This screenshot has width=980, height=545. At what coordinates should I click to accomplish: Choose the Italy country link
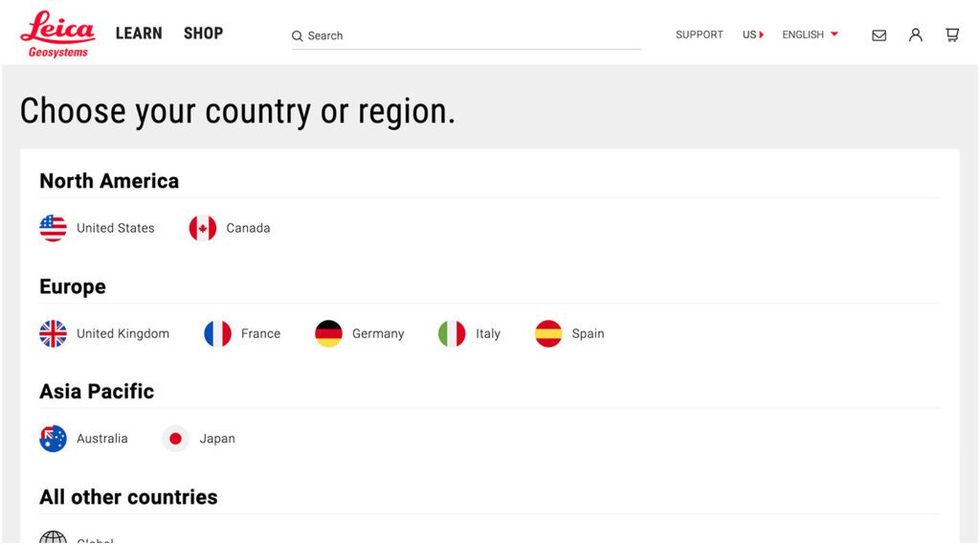point(469,333)
